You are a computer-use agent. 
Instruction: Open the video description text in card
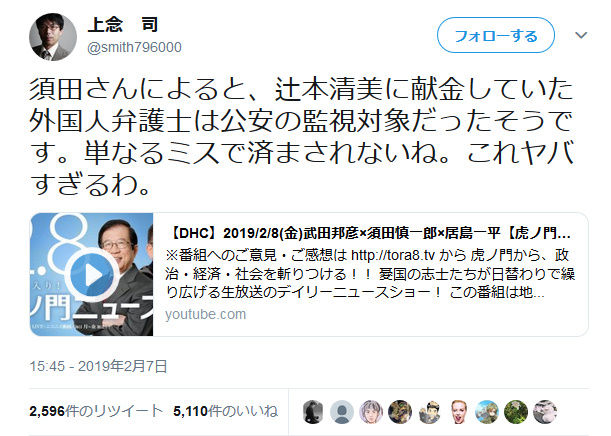(370, 274)
